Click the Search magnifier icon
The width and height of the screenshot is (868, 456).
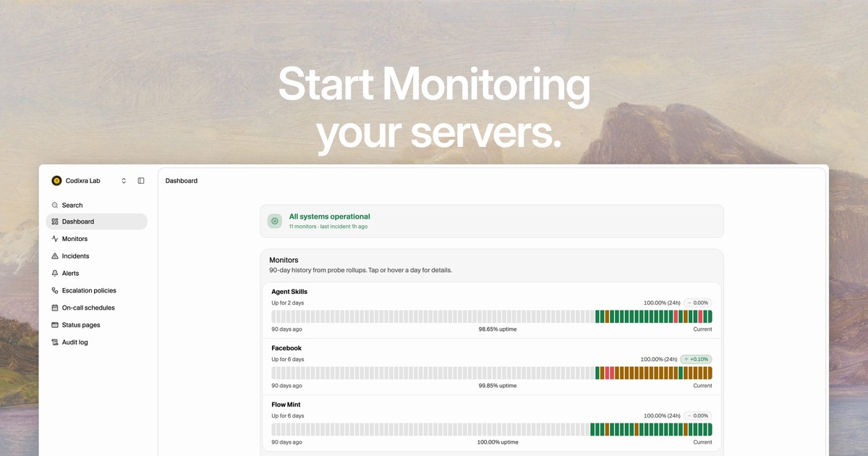[x=55, y=206]
